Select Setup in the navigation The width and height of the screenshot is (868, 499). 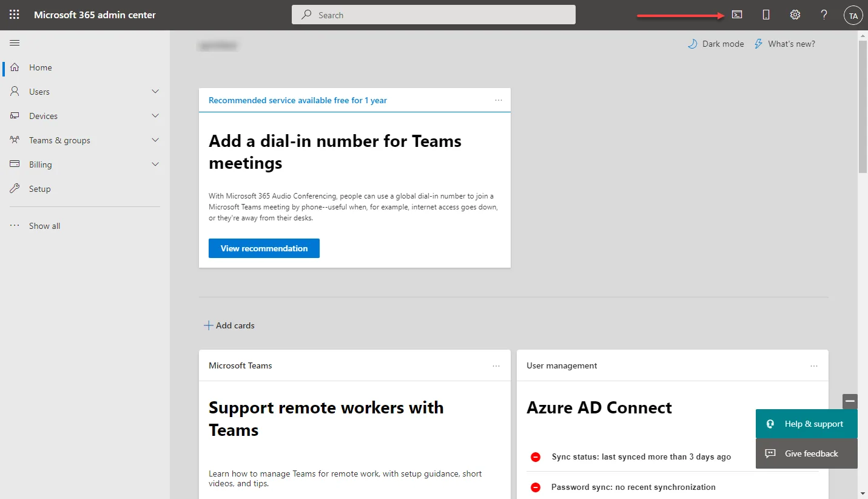click(x=85, y=189)
